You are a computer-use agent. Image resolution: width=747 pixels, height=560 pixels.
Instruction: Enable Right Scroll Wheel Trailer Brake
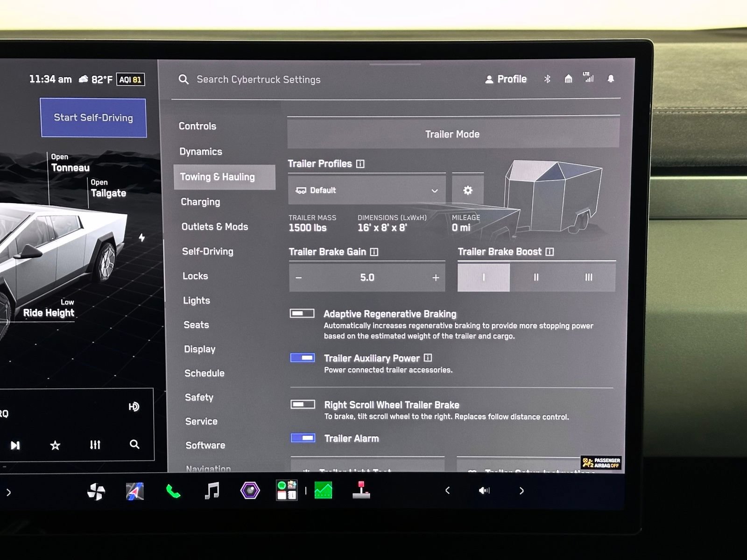point(303,404)
